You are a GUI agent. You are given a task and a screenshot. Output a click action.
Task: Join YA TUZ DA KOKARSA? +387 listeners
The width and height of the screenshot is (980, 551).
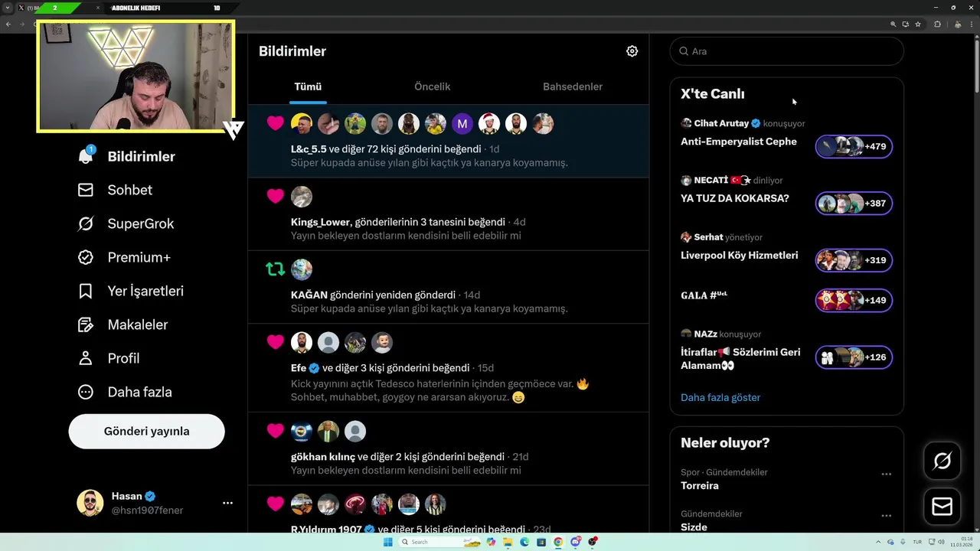(854, 203)
